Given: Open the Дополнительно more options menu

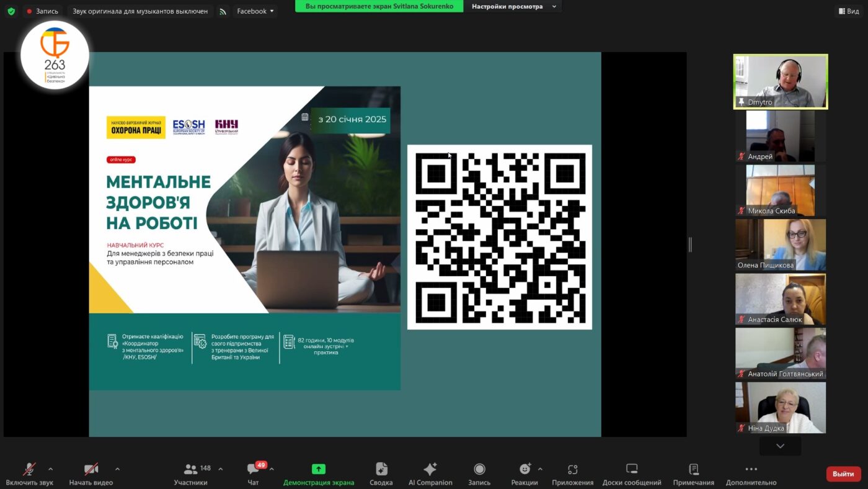Looking at the screenshot, I should pyautogui.click(x=751, y=474).
